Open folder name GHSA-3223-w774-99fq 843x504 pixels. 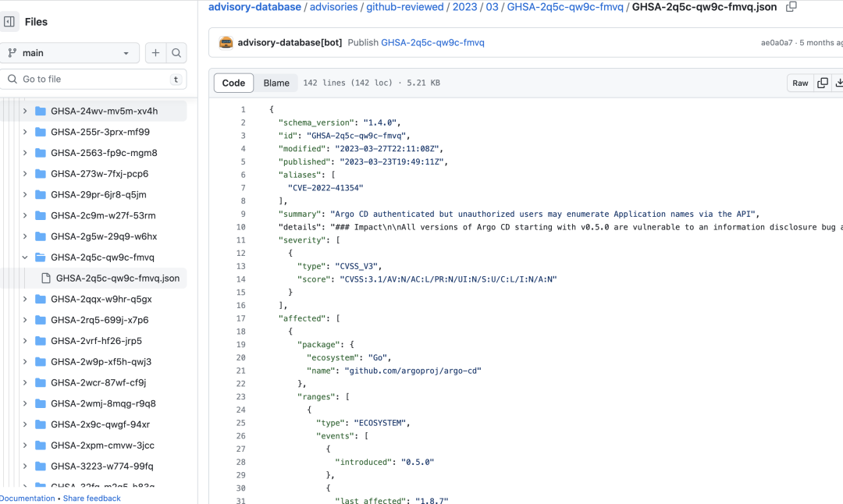pyautogui.click(x=101, y=467)
